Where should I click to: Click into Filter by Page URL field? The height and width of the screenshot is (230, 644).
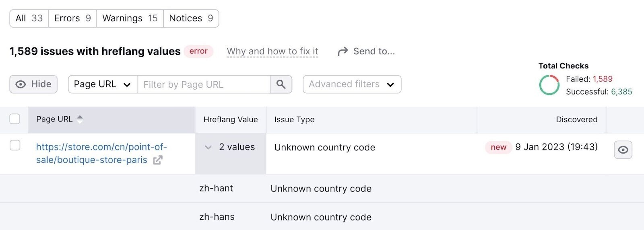(204, 84)
